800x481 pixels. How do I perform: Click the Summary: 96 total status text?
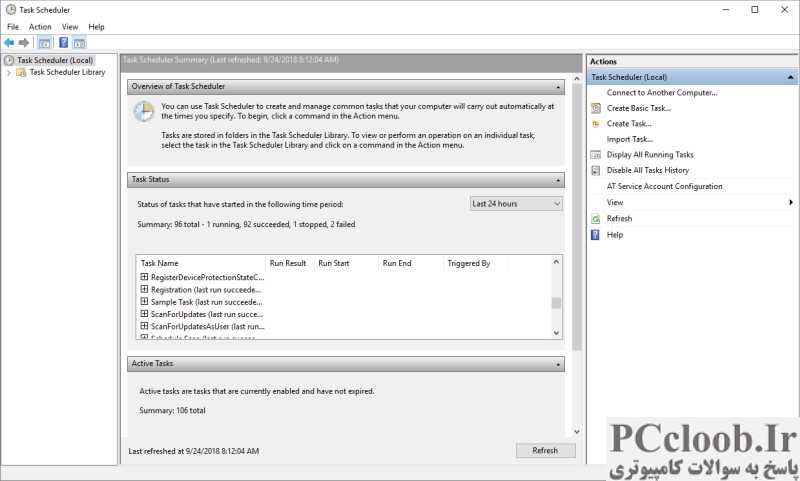(x=246, y=224)
